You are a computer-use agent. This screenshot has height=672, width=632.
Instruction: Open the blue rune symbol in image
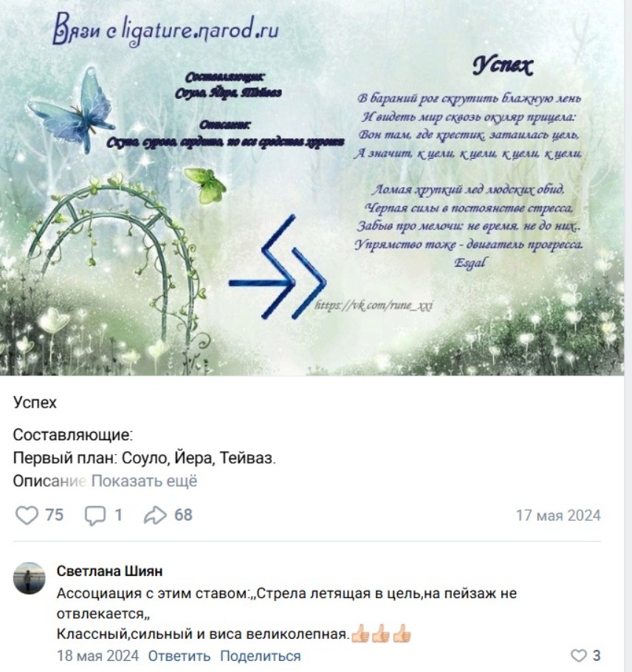tap(278, 267)
